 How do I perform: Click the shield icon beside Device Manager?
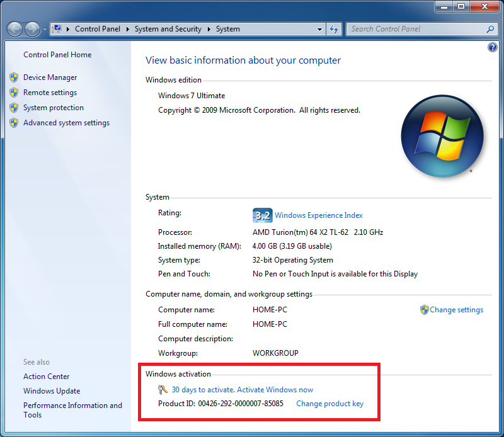(14, 77)
